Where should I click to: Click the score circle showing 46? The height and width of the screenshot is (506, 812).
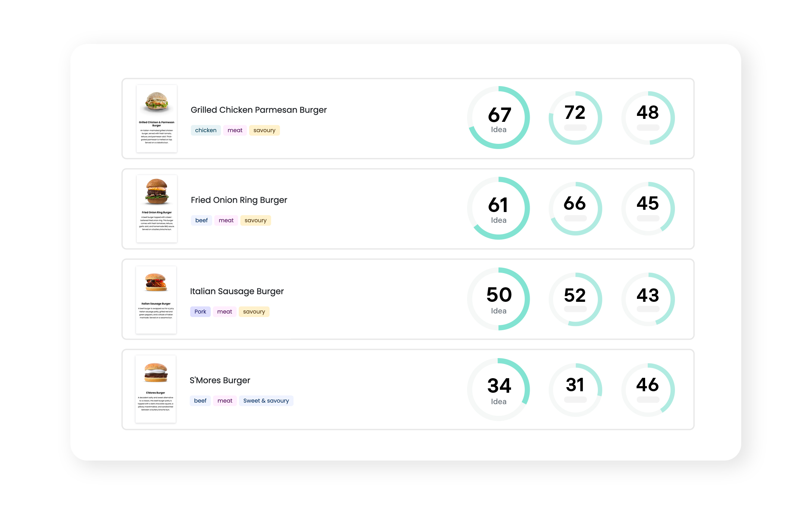pos(648,390)
